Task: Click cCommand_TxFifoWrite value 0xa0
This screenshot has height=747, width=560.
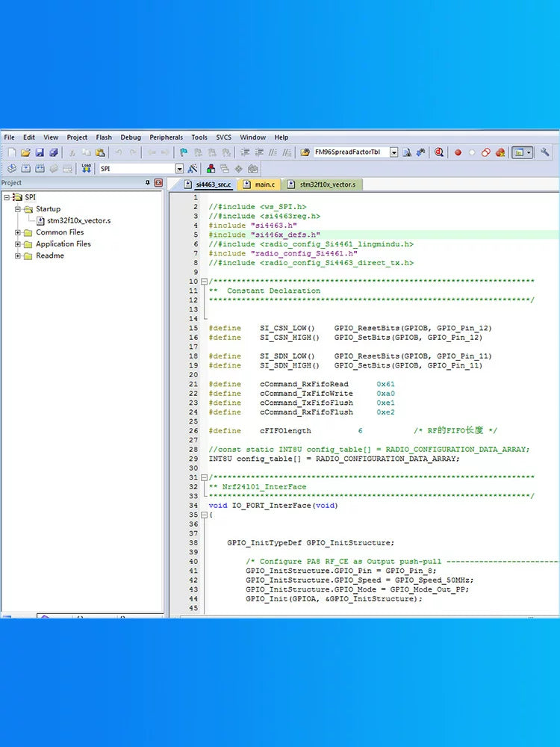Action: (386, 394)
